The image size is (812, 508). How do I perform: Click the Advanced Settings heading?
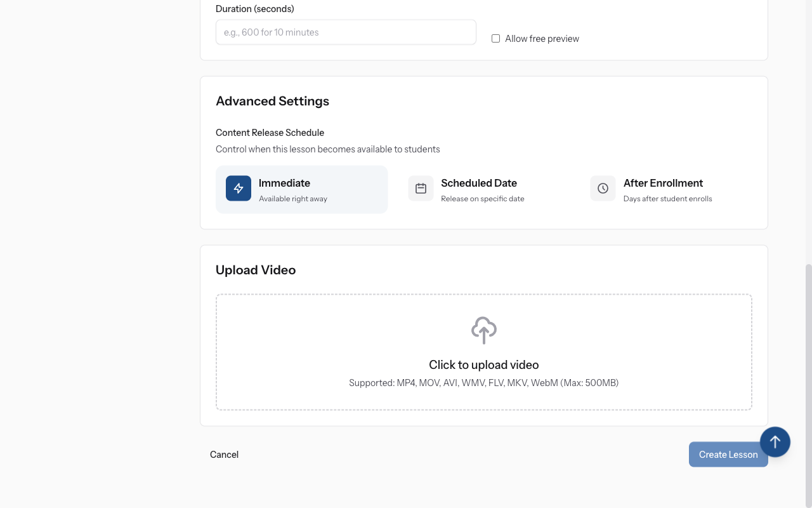(272, 101)
